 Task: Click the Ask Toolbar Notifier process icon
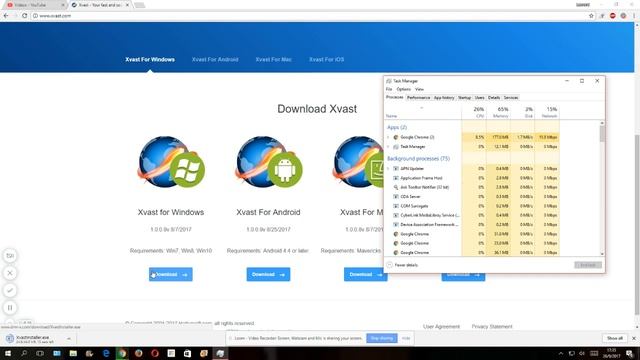click(x=396, y=187)
